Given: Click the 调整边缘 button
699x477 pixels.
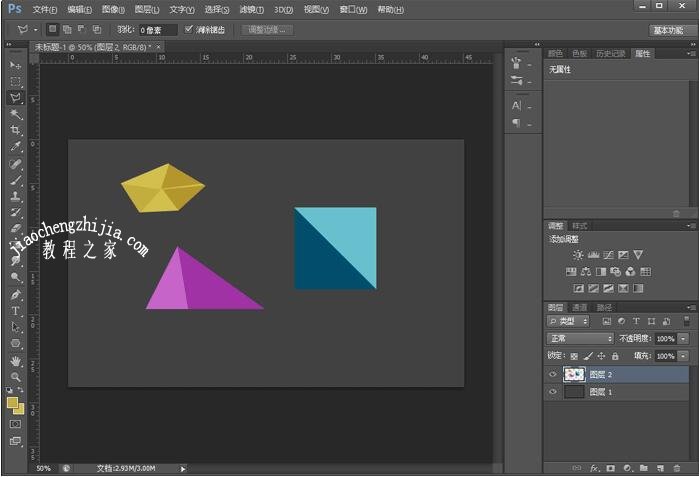Looking at the screenshot, I should pyautogui.click(x=267, y=30).
